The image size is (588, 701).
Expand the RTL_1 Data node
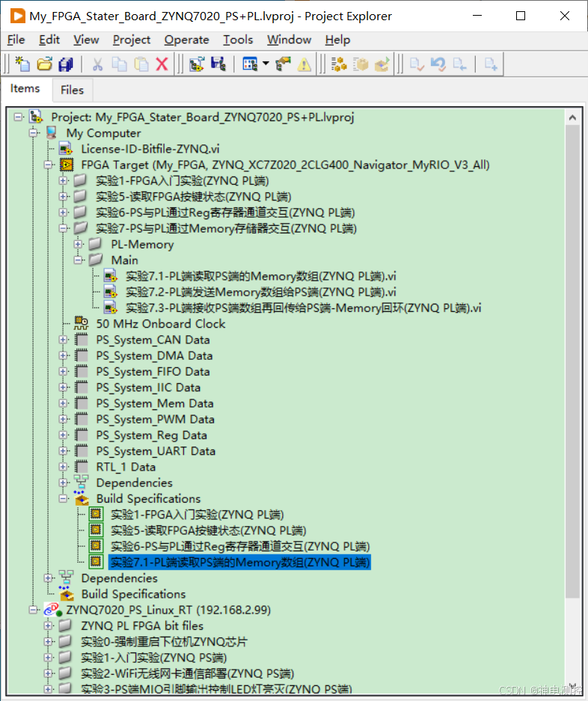click(x=63, y=467)
